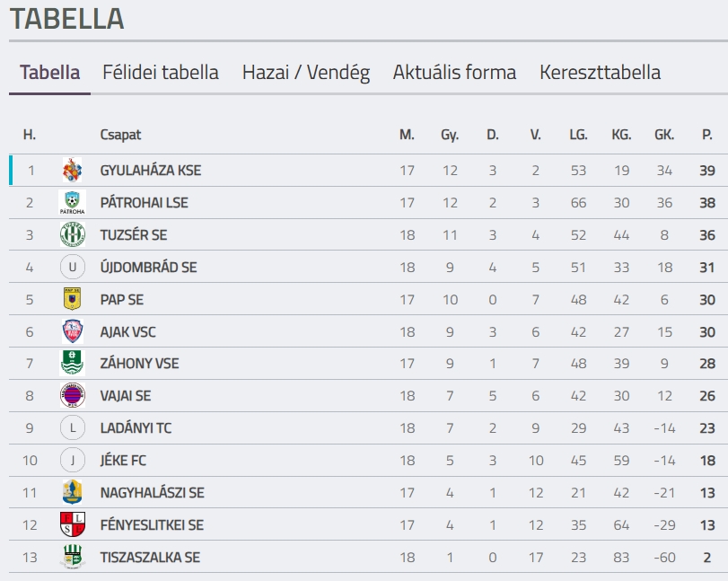
Task: Select the Pap SE yellow shield logo
Action: [73, 299]
